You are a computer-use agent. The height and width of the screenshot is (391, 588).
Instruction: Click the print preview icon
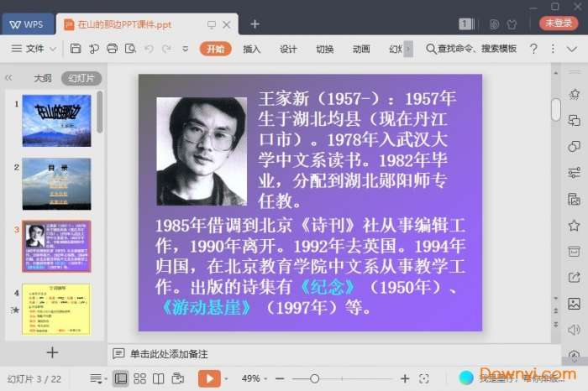click(130, 49)
